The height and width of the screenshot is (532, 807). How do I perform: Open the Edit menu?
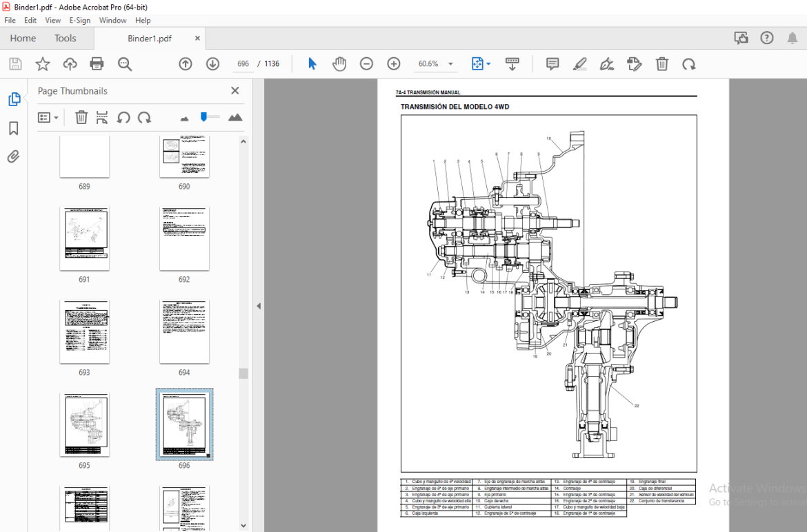[x=30, y=20]
